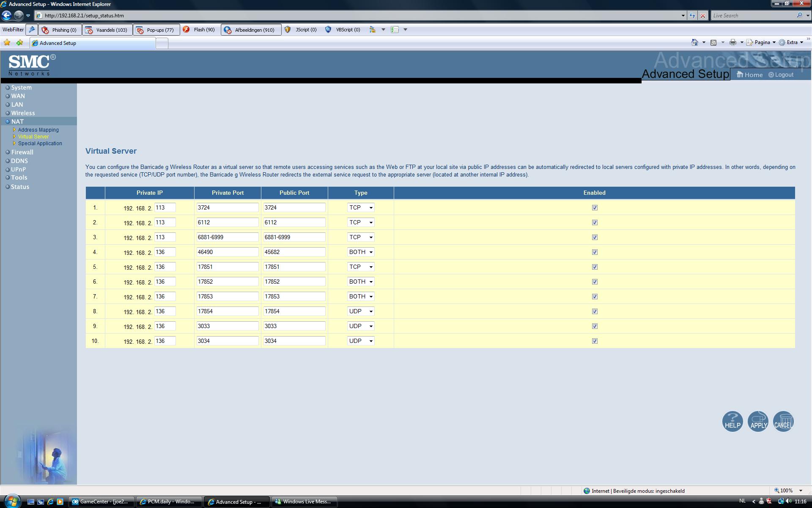Disable virtual server entry 4
This screenshot has width=812, height=508.
(x=595, y=252)
